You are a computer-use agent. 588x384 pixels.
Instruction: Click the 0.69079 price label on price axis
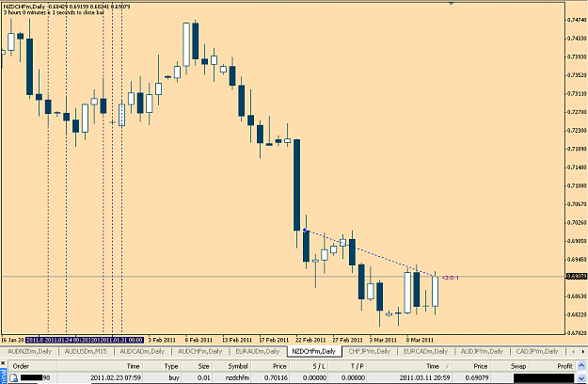(576, 277)
